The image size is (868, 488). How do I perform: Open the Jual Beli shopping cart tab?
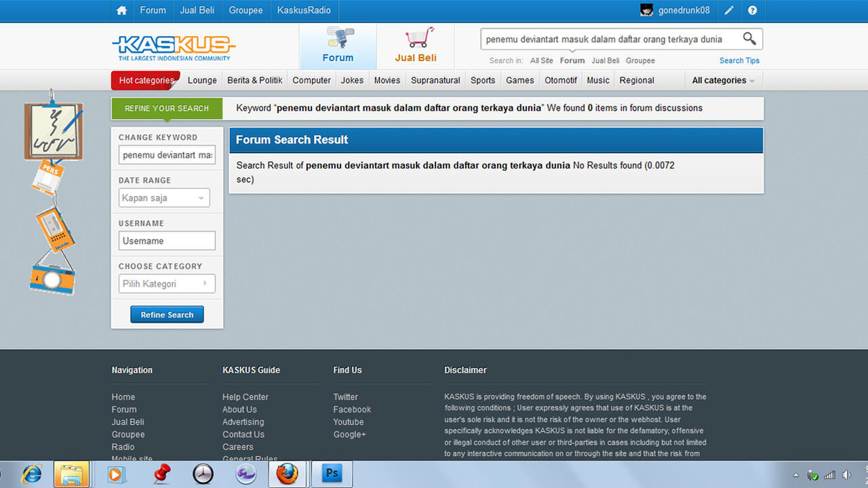pyautogui.click(x=416, y=45)
